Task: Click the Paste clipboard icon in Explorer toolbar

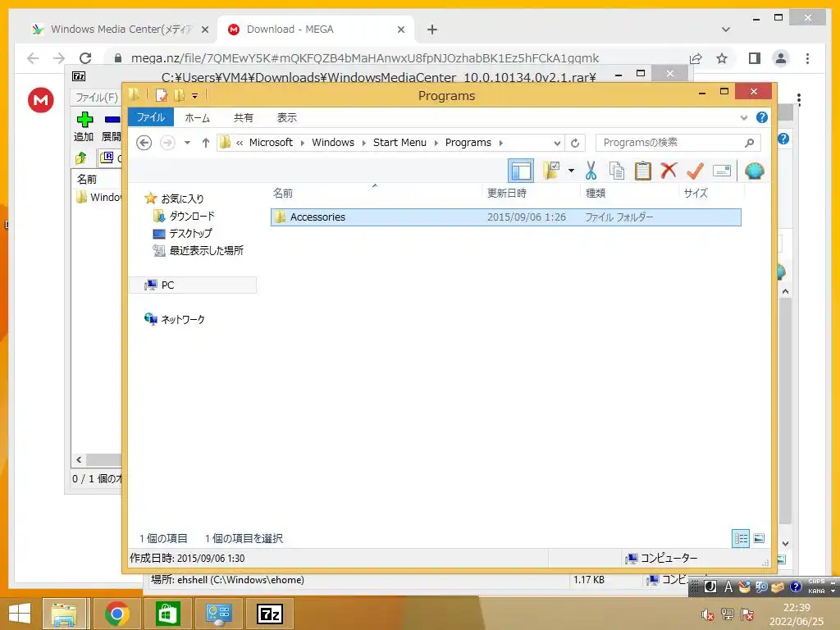Action: point(643,171)
